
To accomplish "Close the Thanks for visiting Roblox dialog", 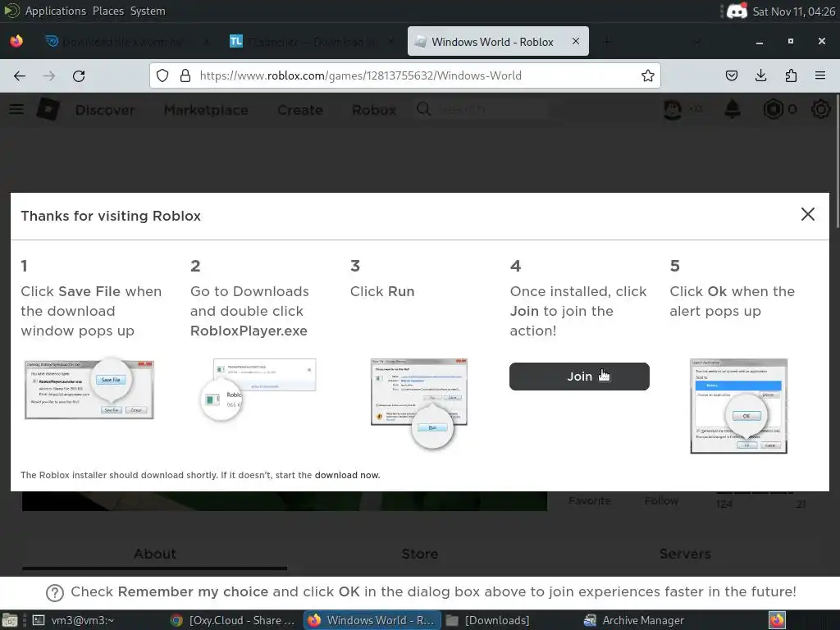I will click(x=808, y=214).
